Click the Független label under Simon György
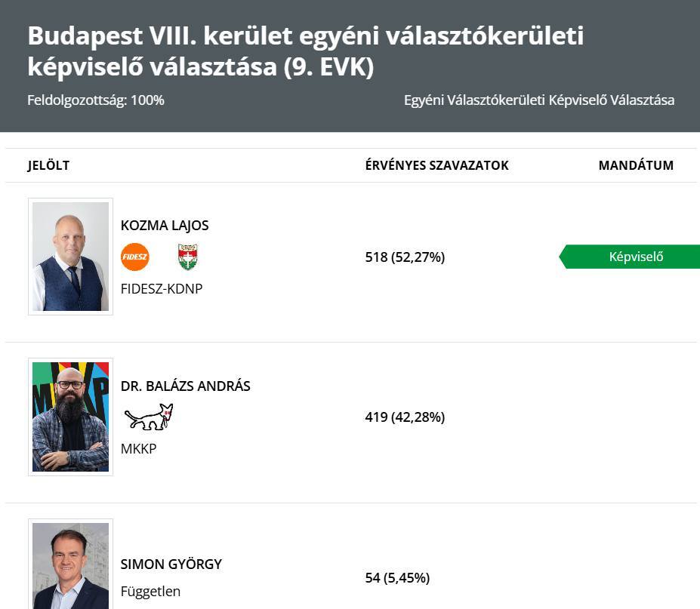Screen dimensions: 700x609 [150, 592]
